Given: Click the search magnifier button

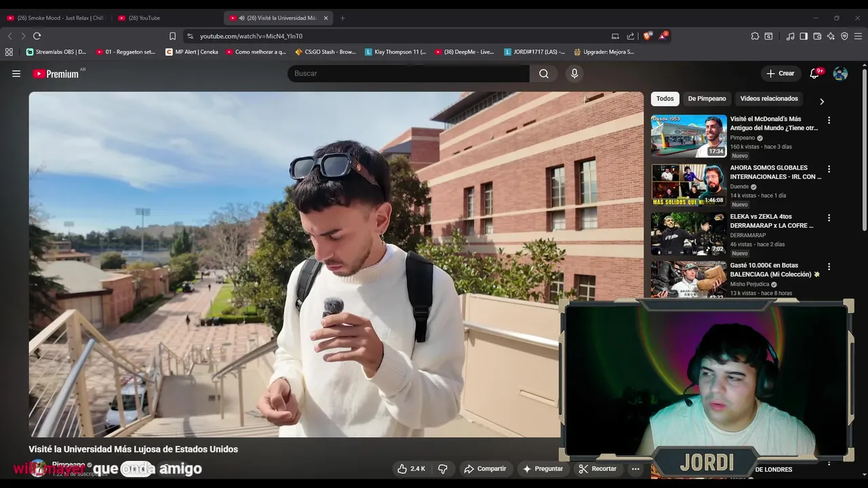Looking at the screenshot, I should point(544,74).
